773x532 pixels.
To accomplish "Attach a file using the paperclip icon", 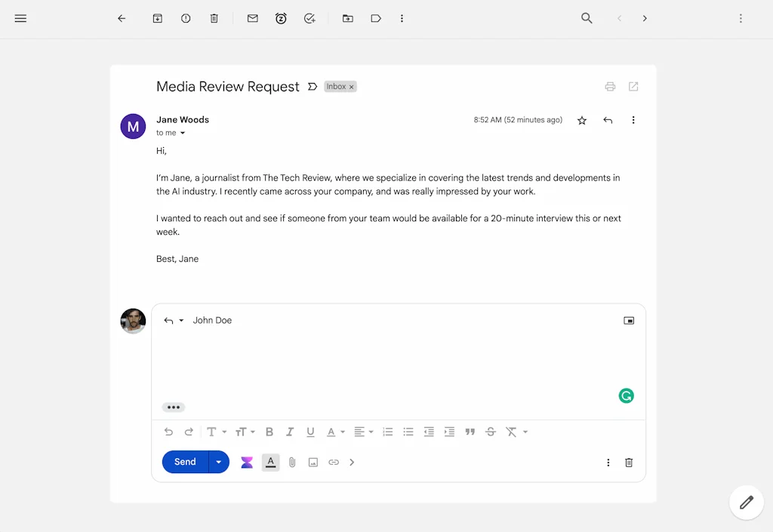I will pos(292,463).
